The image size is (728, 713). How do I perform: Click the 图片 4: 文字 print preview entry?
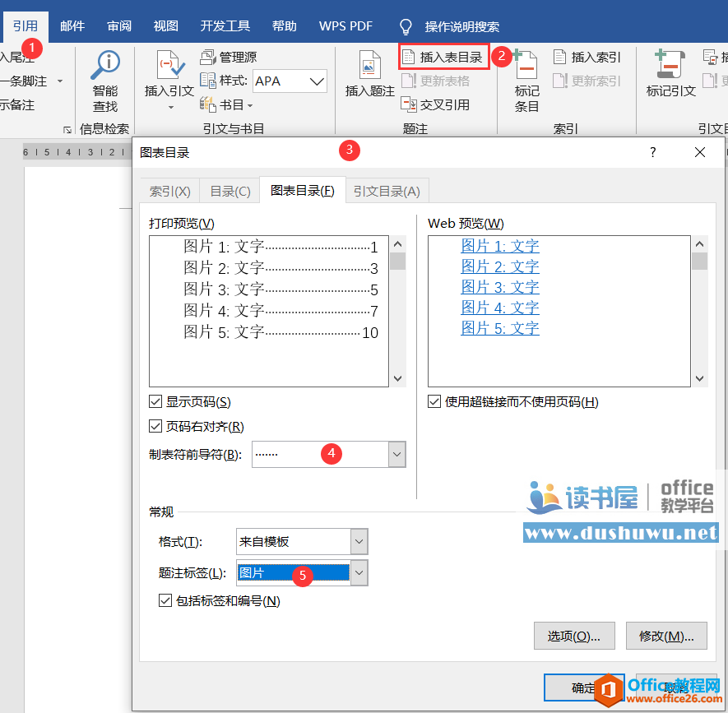[281, 311]
